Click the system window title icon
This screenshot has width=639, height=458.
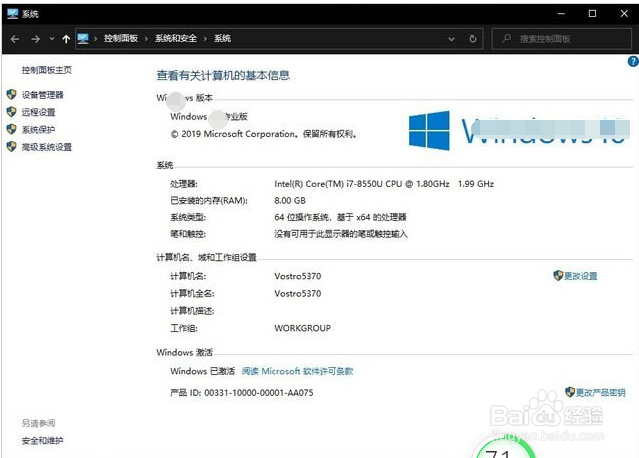[13, 14]
